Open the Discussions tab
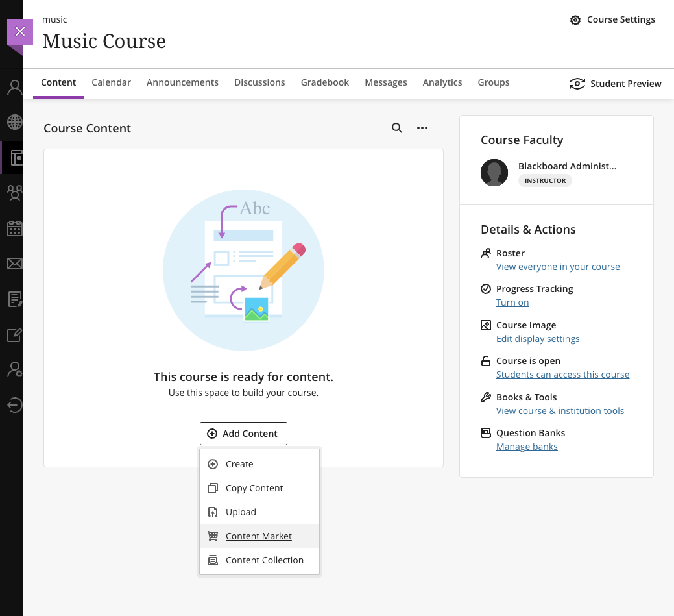The width and height of the screenshot is (674, 616). pos(259,82)
